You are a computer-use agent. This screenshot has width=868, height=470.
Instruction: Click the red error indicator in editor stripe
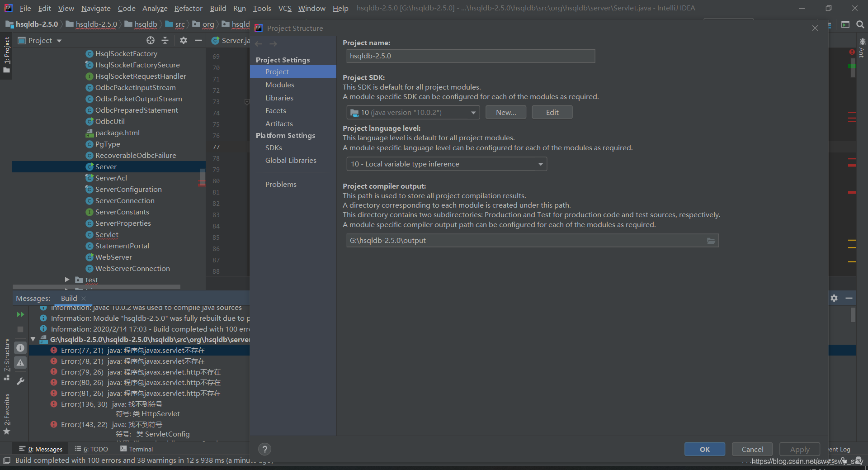coord(852,52)
